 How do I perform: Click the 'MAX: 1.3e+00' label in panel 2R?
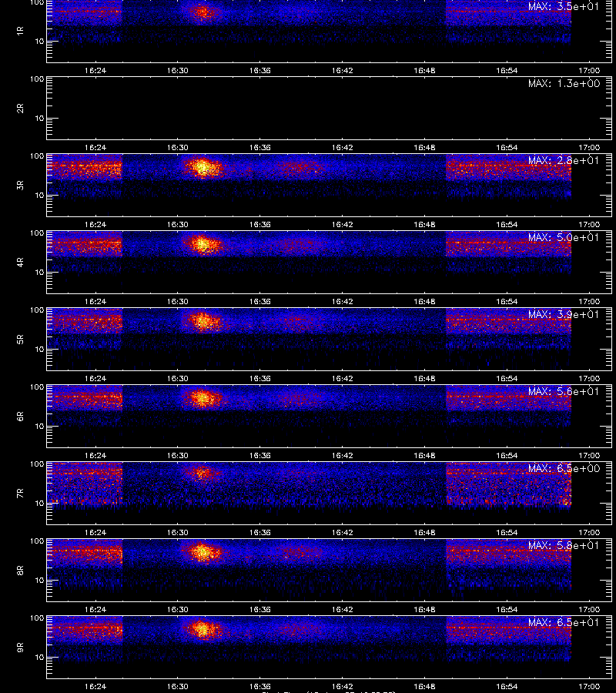pos(564,83)
